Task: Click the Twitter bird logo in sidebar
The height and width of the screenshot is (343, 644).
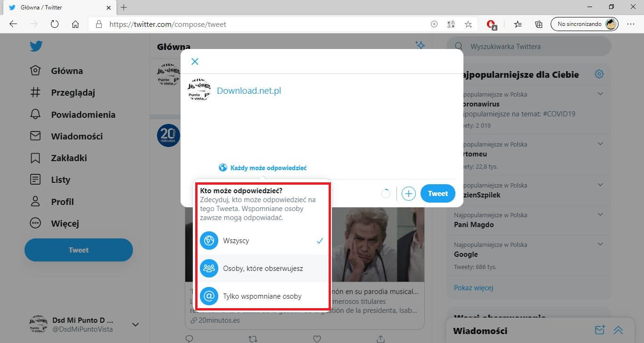Action: click(x=36, y=46)
